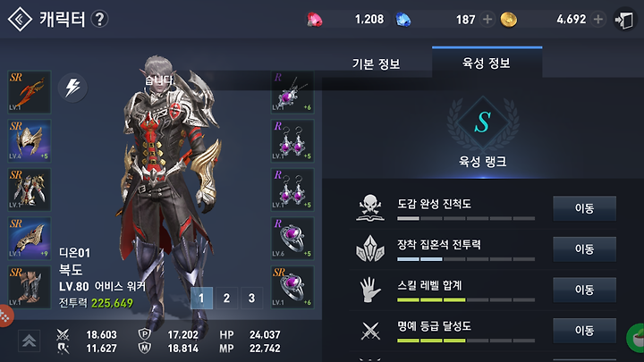Add gold coins with the plus button
Screen dimensions: 644x362
tap(598, 20)
